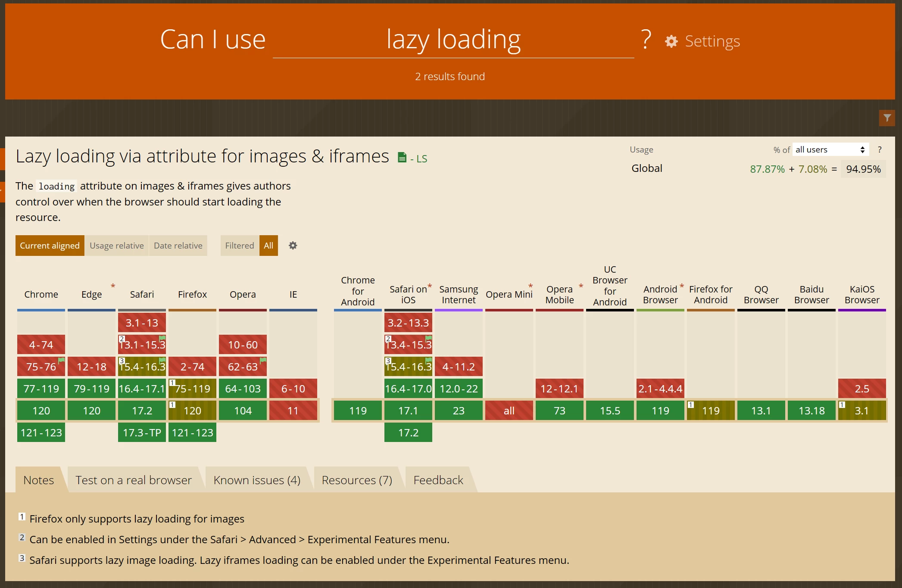Select Edge 12-18 cell

coord(91,367)
